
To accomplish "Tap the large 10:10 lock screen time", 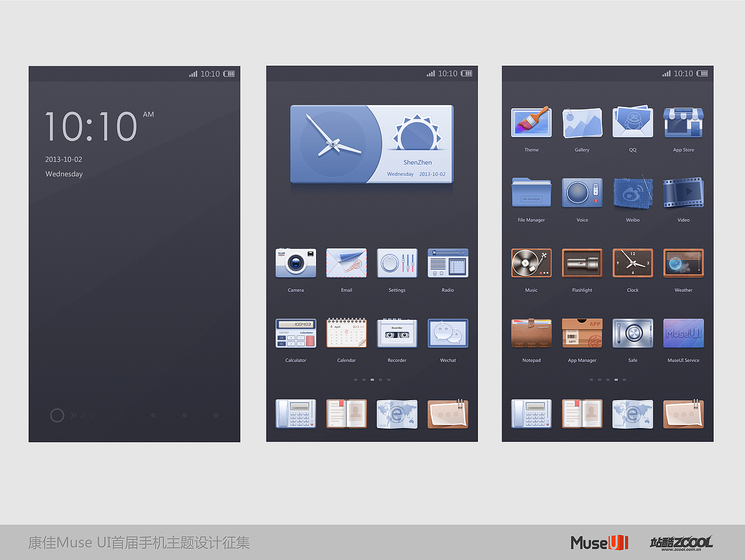I will pos(91,127).
